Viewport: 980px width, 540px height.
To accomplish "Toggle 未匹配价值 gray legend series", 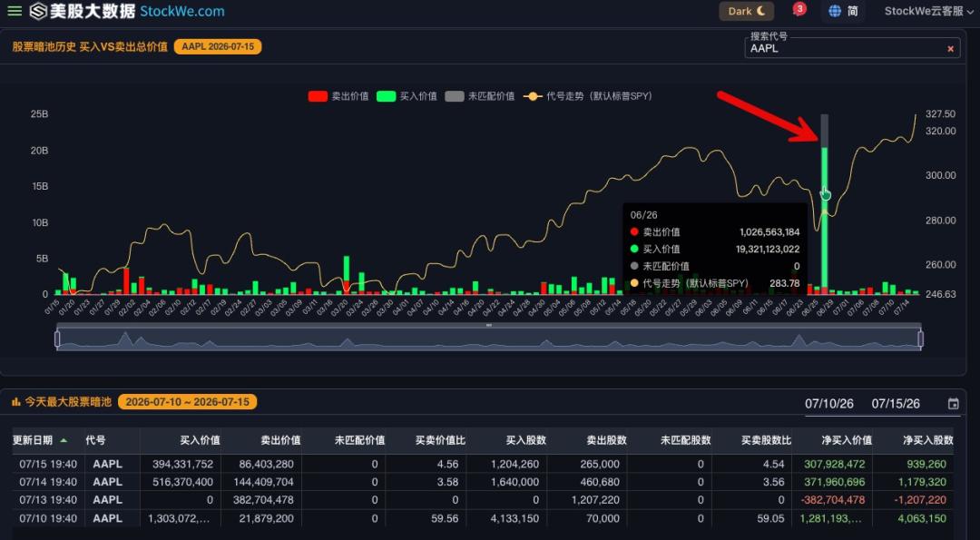I will tap(480, 96).
